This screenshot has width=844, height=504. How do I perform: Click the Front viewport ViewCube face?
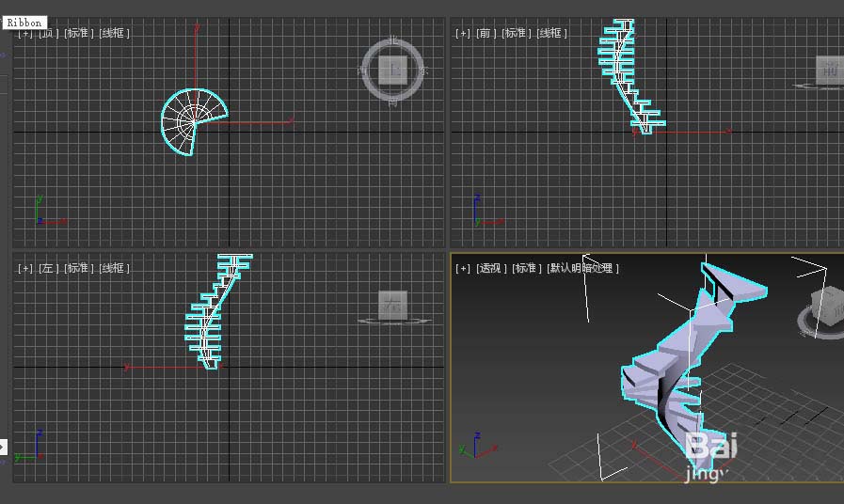click(829, 69)
